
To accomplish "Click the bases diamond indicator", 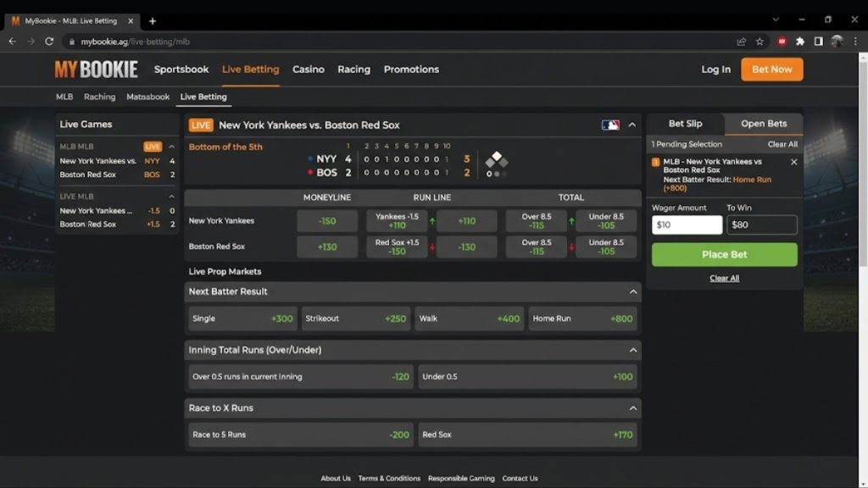I will click(497, 160).
